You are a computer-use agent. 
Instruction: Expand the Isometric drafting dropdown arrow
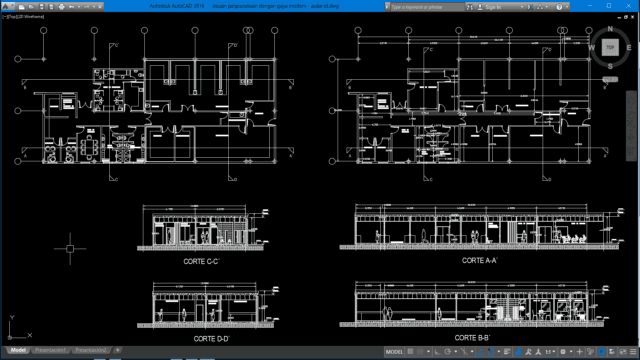(472, 351)
